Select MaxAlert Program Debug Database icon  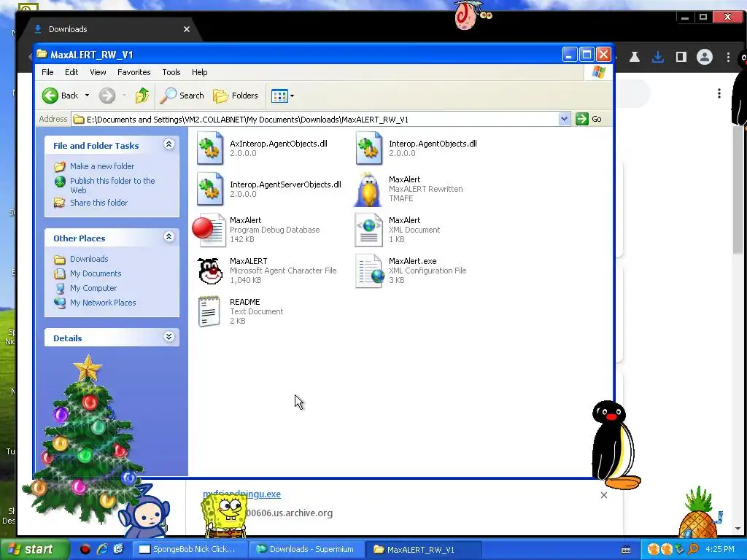click(x=209, y=230)
